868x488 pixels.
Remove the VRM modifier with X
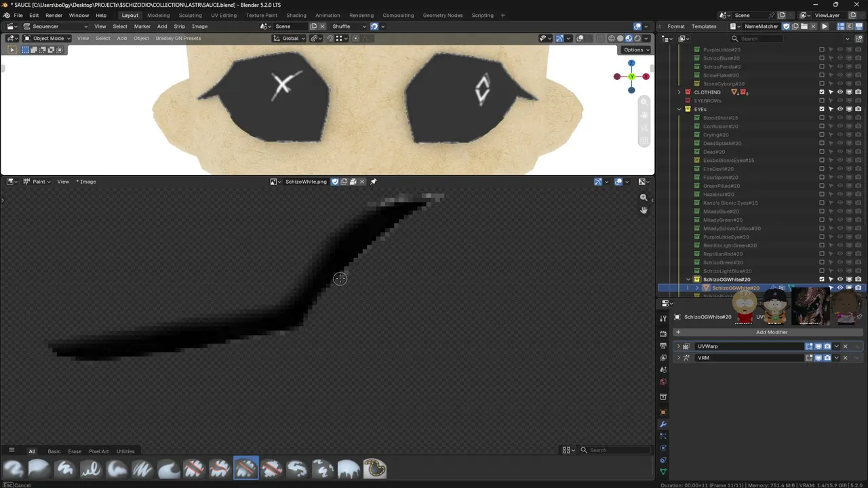click(845, 358)
